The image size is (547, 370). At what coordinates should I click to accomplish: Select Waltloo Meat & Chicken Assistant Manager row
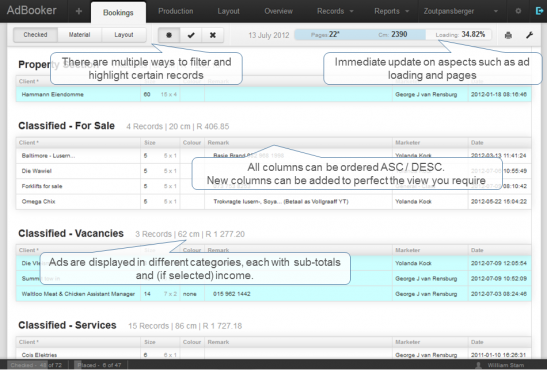(274, 294)
